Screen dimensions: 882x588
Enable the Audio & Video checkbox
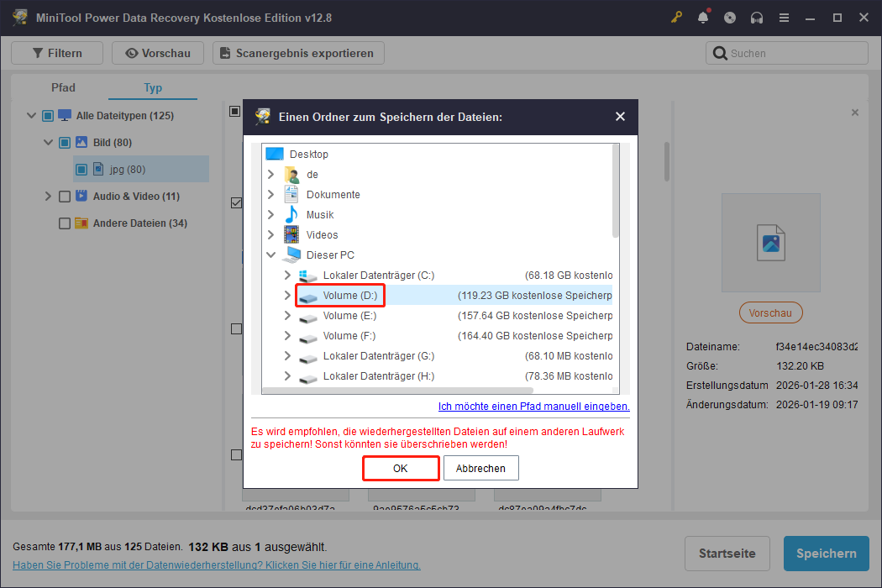pyautogui.click(x=64, y=196)
